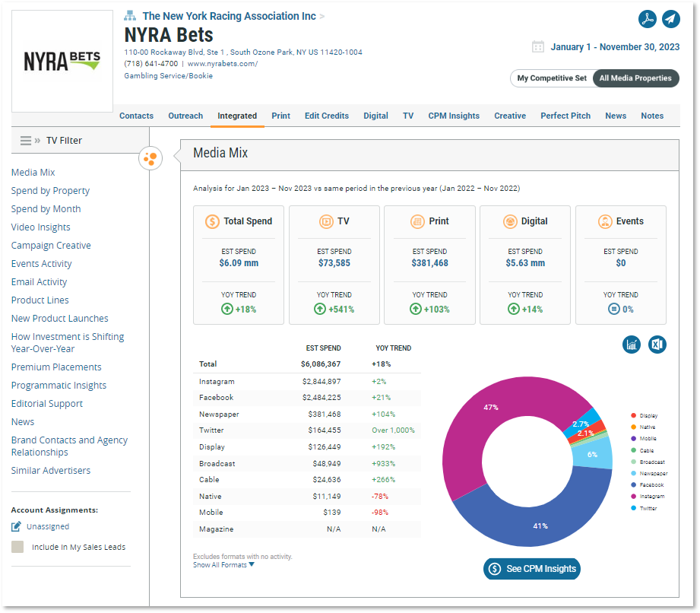Click the Newspaper 6% donut segment
This screenshot has width=700, height=613.
point(593,454)
